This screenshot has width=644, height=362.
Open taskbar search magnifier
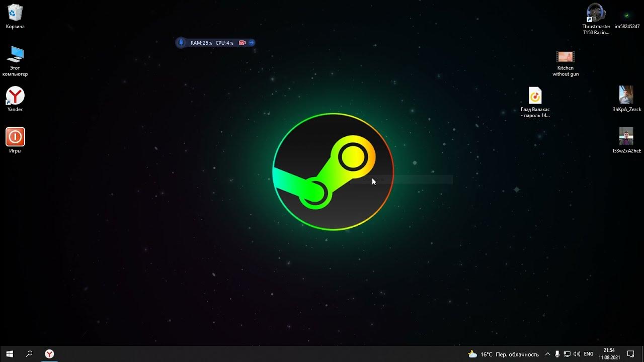click(x=29, y=354)
